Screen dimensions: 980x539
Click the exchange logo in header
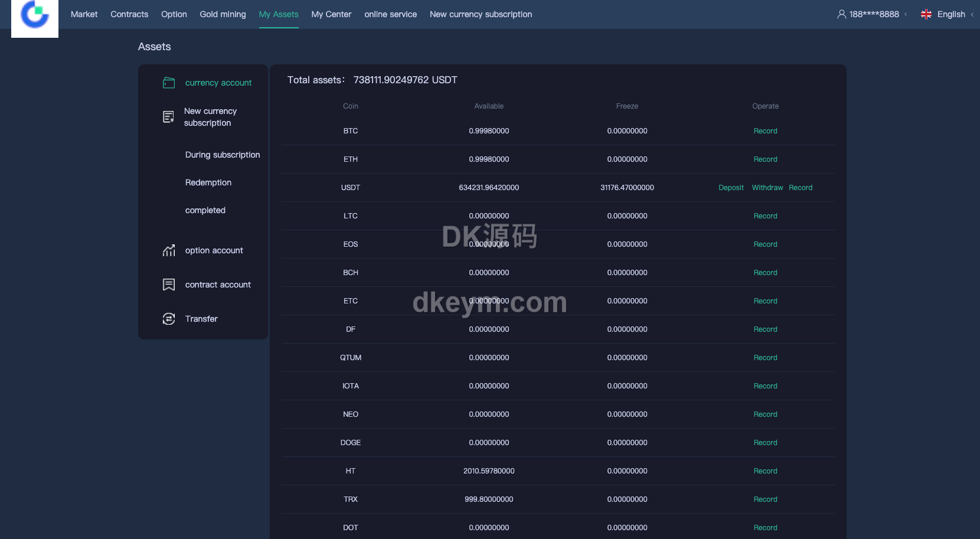(x=35, y=16)
